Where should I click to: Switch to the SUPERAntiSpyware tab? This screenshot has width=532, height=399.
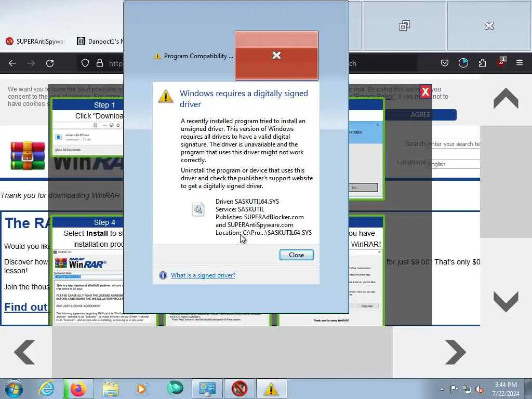tap(35, 42)
